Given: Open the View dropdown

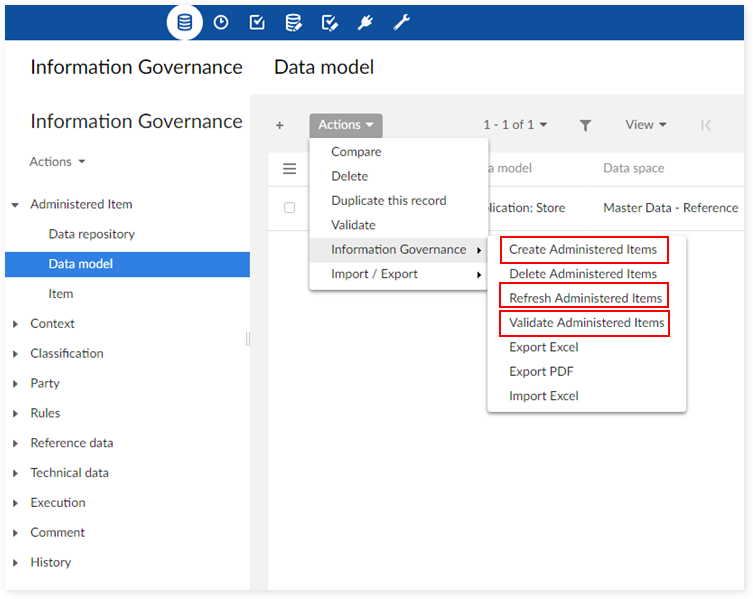Looking at the screenshot, I should click(x=645, y=125).
